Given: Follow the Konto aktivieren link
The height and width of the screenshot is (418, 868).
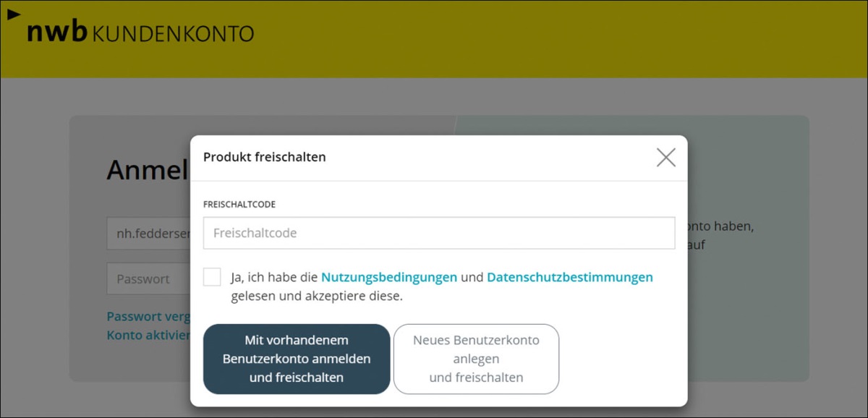Looking at the screenshot, I should click(x=148, y=336).
